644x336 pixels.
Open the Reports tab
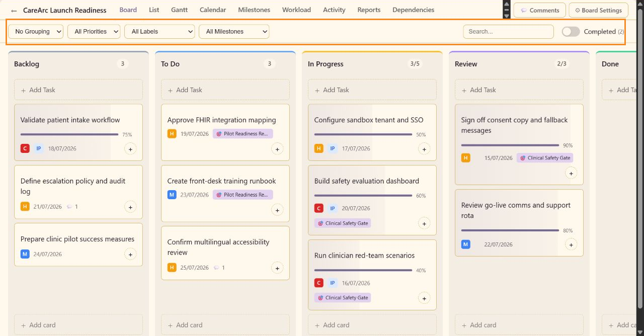(x=369, y=10)
